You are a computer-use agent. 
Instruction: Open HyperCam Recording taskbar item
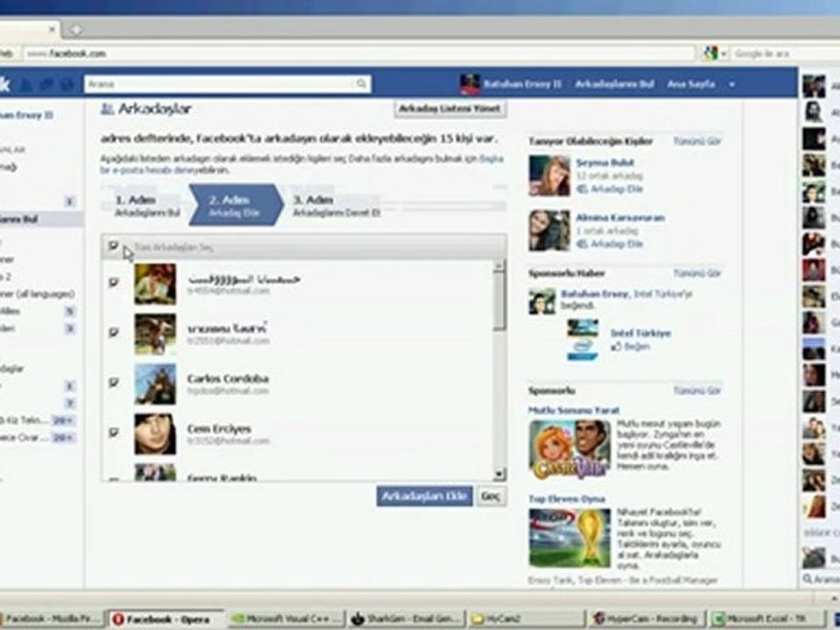[x=647, y=619]
